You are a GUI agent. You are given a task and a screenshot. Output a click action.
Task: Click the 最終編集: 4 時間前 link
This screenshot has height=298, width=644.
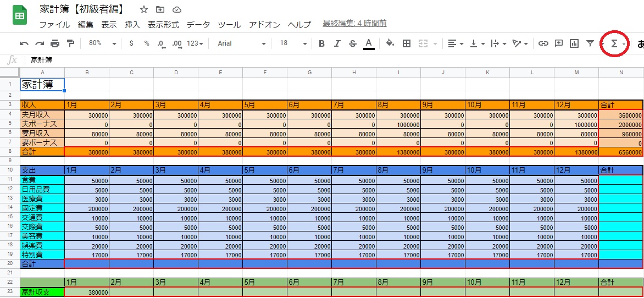[354, 24]
